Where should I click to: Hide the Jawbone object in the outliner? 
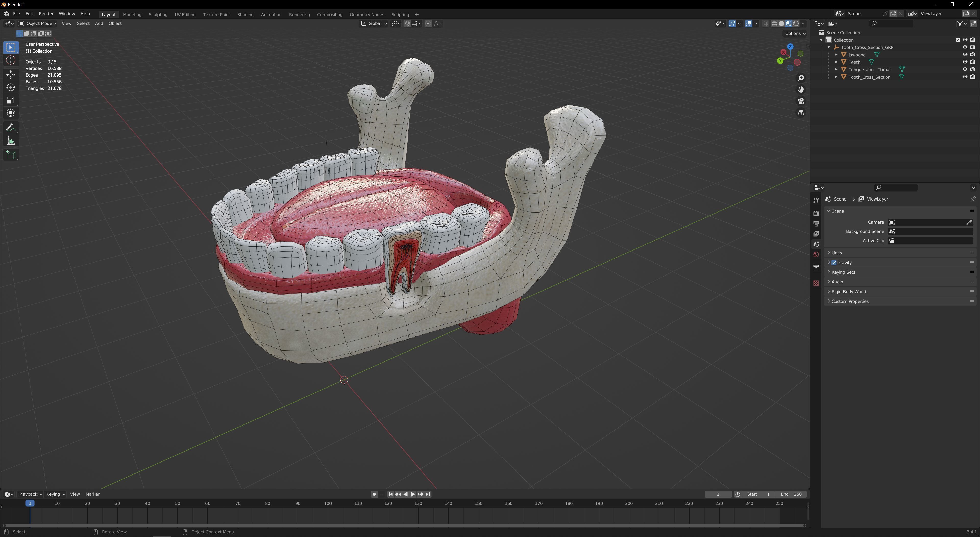coord(965,54)
